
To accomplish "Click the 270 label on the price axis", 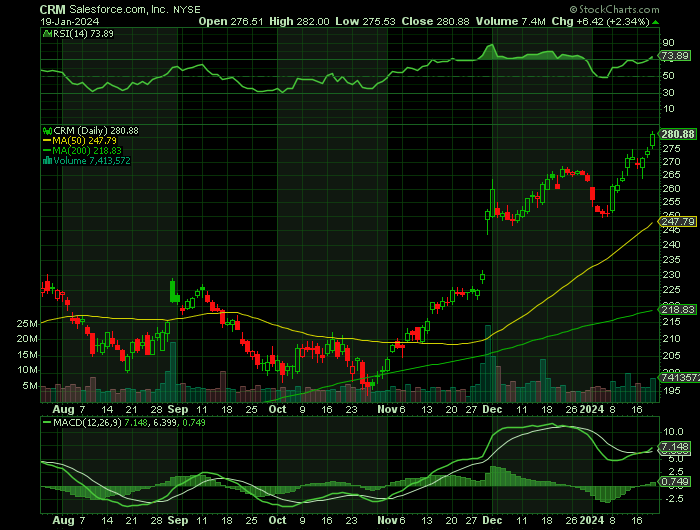I will (671, 162).
